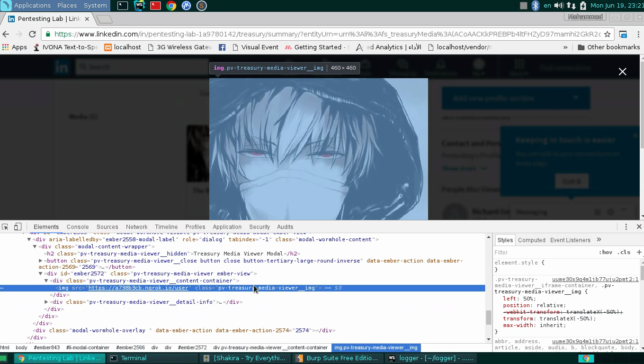Toggle device toolbar in DevTools

pos(18,227)
